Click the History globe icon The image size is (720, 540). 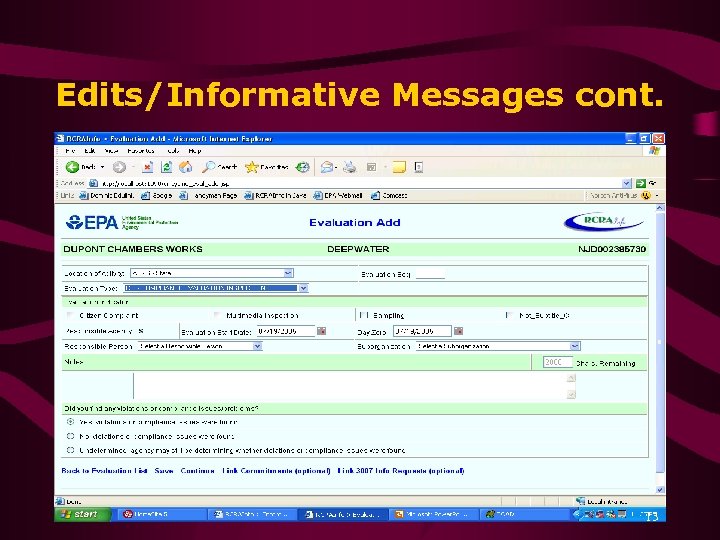[x=302, y=167]
